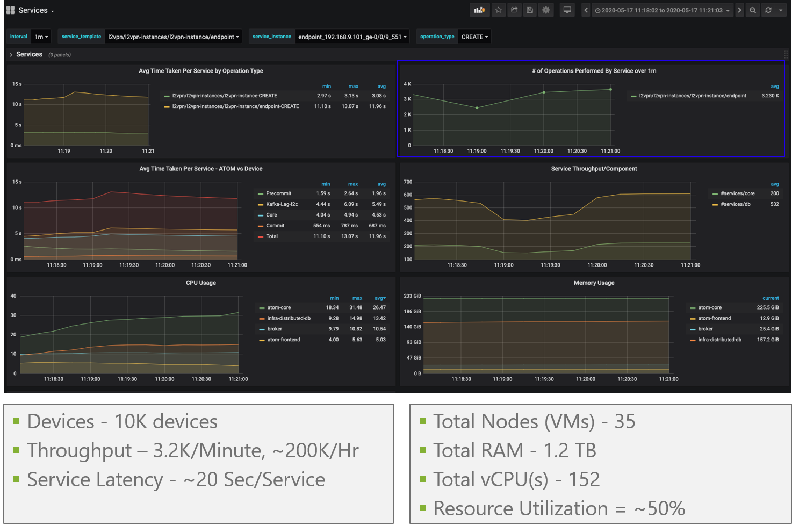Click the 26.47 atom-core CPU avg value
Screen dimensions: 792x532
(x=379, y=308)
